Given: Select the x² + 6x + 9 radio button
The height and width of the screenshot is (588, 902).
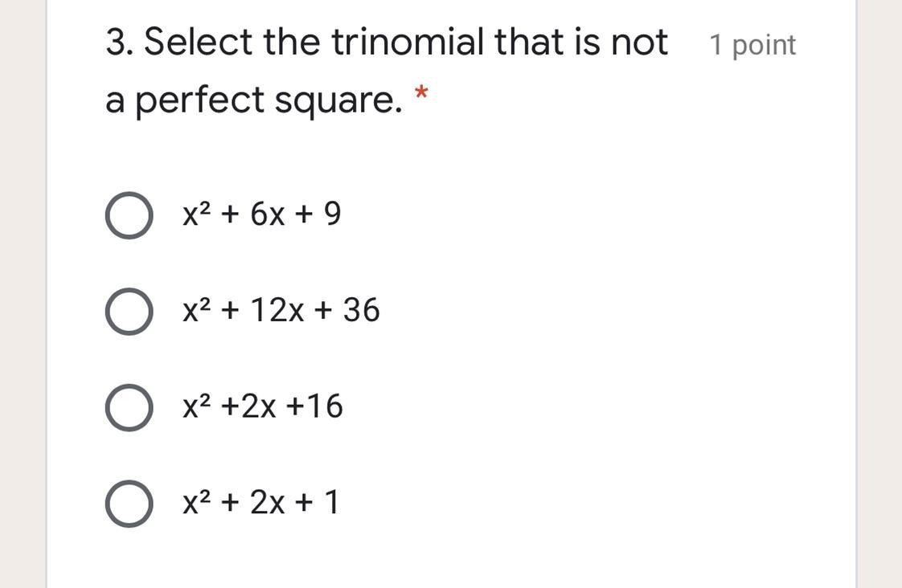Looking at the screenshot, I should [129, 215].
